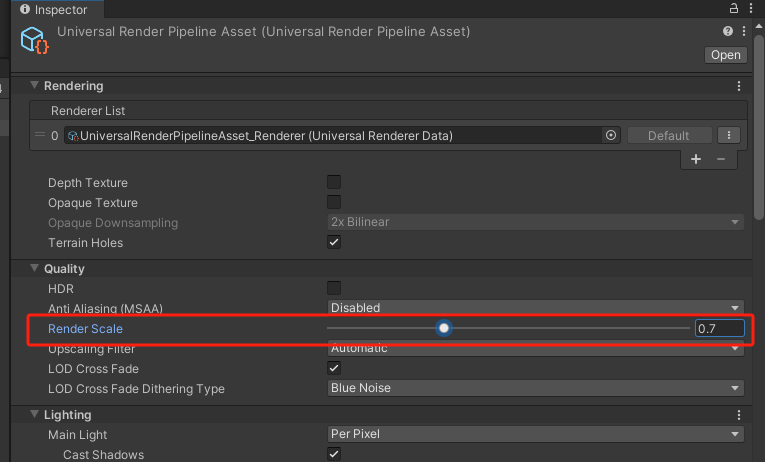Add a renderer with the plus button

pyautogui.click(x=696, y=159)
